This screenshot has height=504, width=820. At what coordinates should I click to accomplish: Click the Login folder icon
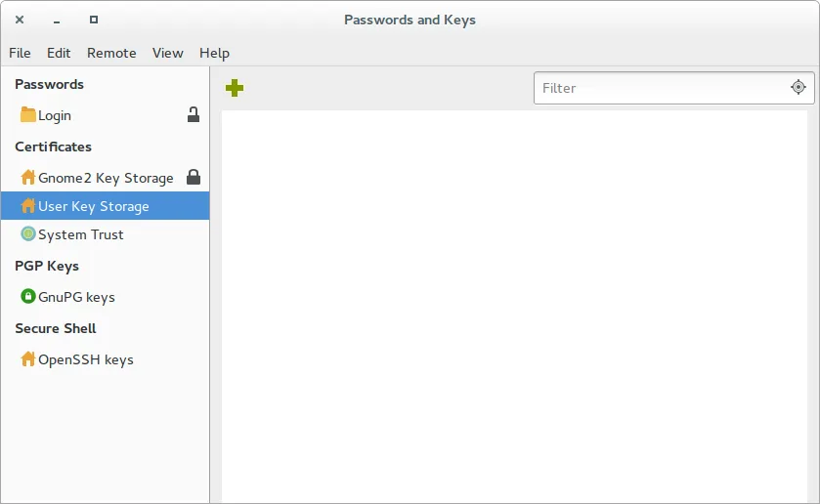click(x=27, y=114)
